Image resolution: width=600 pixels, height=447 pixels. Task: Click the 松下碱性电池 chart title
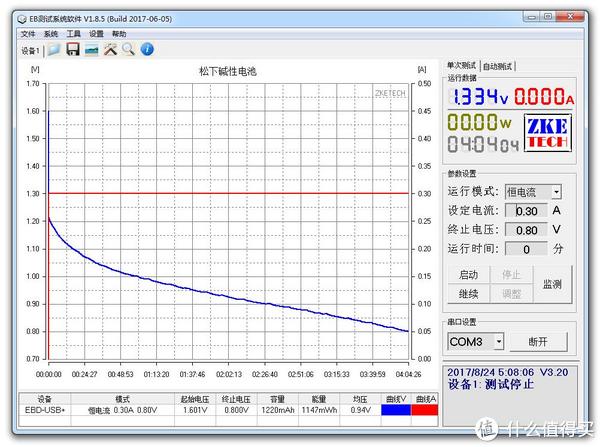point(228,72)
